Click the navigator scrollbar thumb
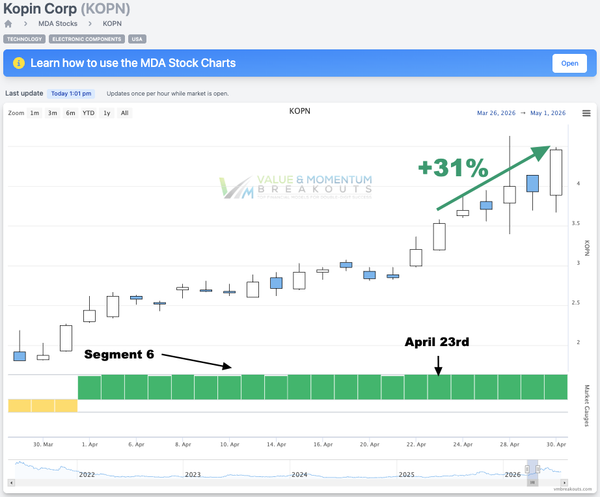Screen dimensions: 600x497 [532, 483]
